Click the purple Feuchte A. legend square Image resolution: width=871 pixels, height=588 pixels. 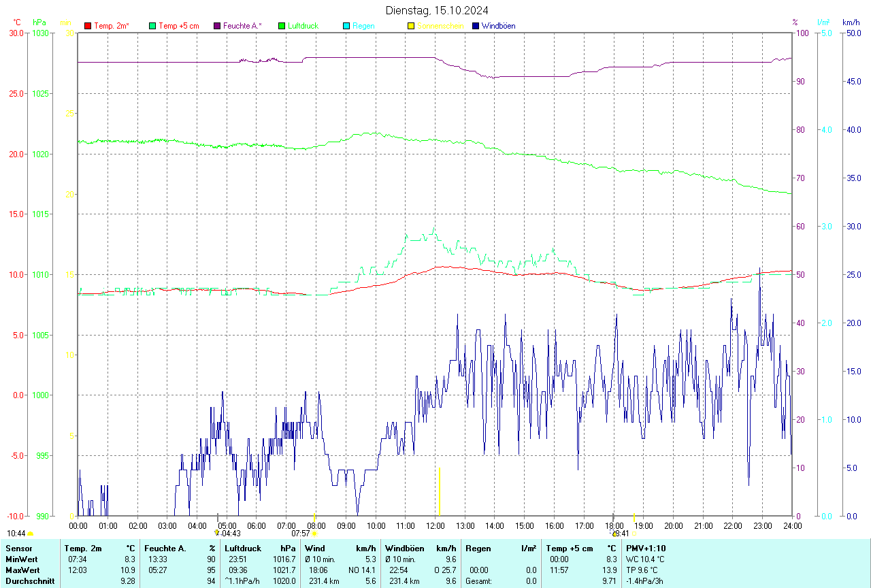pyautogui.click(x=217, y=26)
